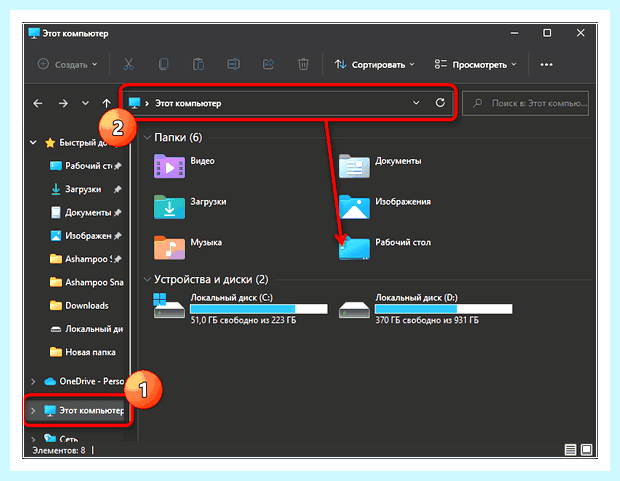Maximize the Этот компьютер window
The width and height of the screenshot is (620, 481).
(x=547, y=33)
